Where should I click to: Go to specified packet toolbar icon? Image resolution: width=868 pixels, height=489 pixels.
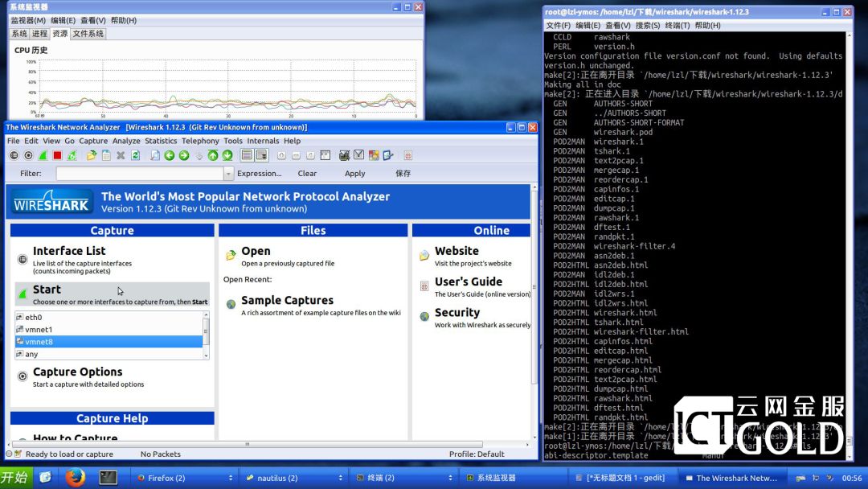click(x=199, y=155)
